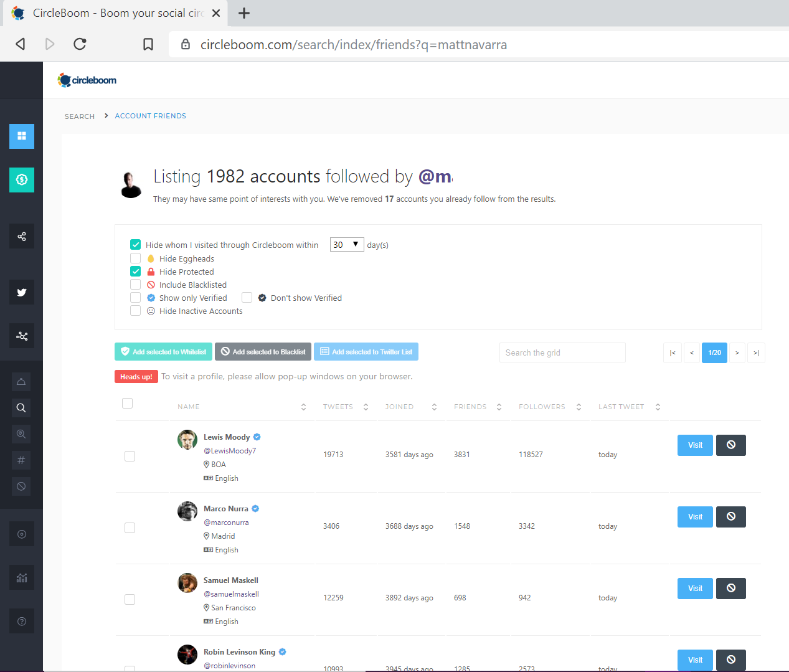
Task: Select the blocked circle icon in sidebar
Action: pos(21,486)
